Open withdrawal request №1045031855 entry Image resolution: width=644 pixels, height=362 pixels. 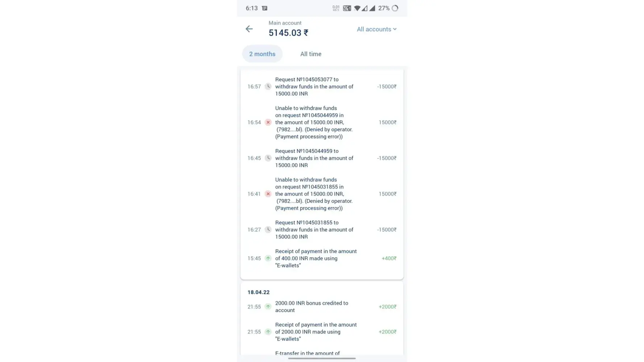pyautogui.click(x=314, y=230)
